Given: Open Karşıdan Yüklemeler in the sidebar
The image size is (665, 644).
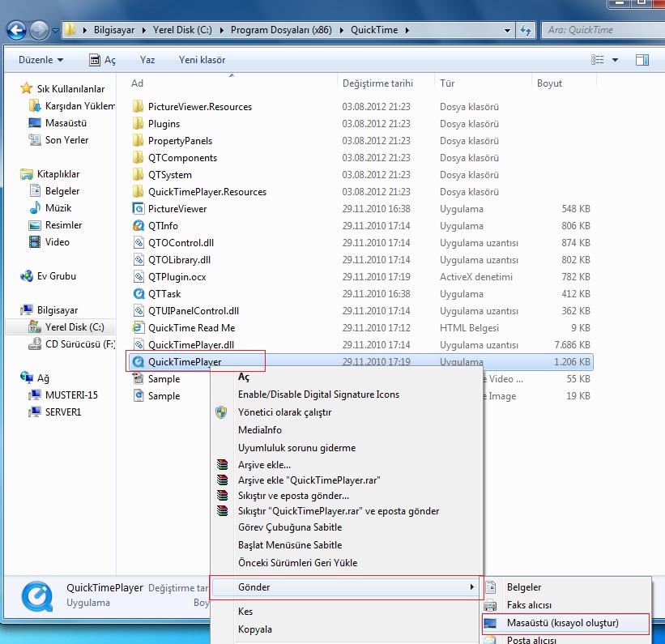Looking at the screenshot, I should 79,105.
